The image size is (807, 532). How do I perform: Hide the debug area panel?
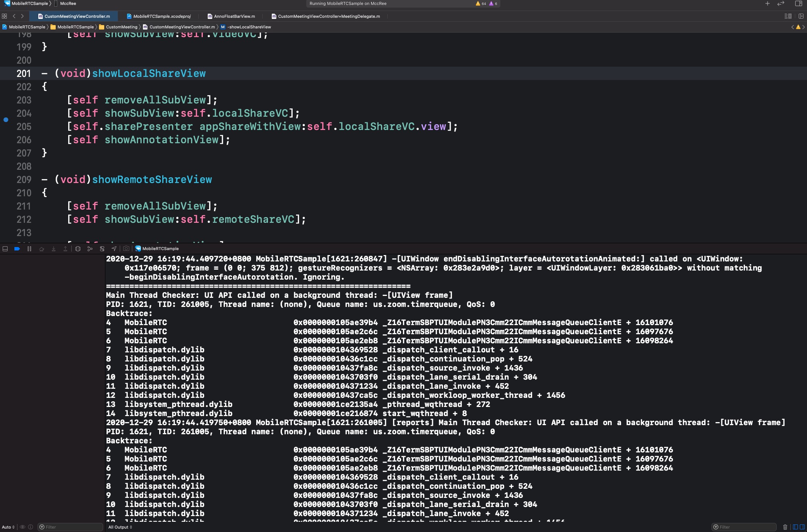pos(5,249)
